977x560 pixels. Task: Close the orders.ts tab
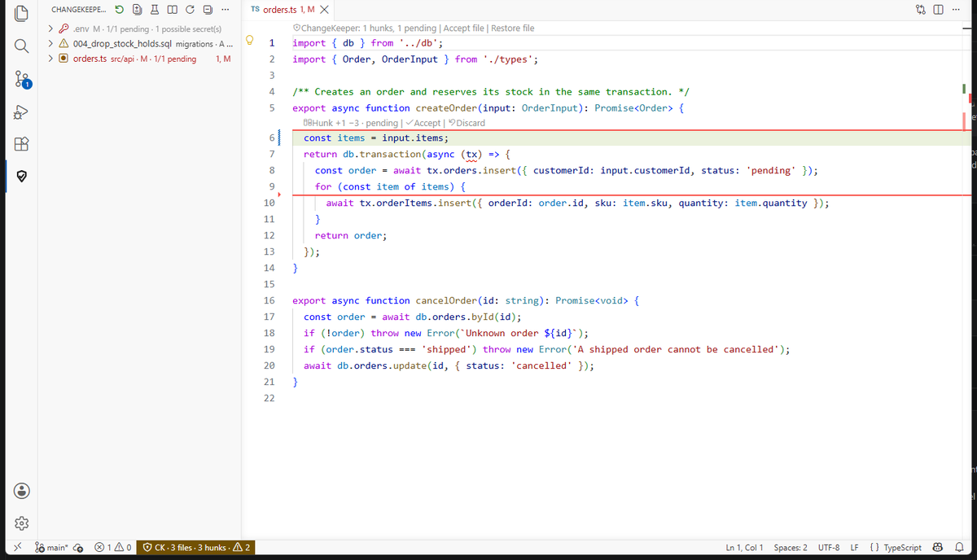point(324,10)
